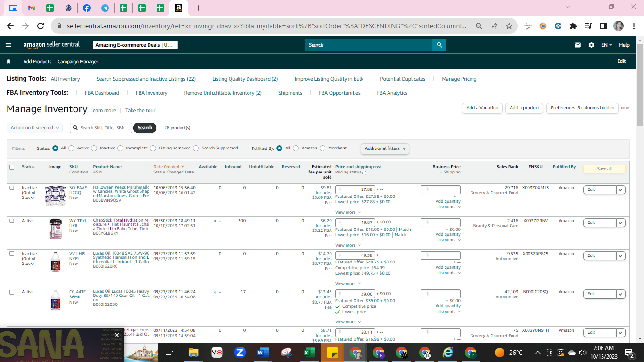Open Edit dropdown arrow for Halloween Peeps row
This screenshot has height=362, width=644.
621,189
